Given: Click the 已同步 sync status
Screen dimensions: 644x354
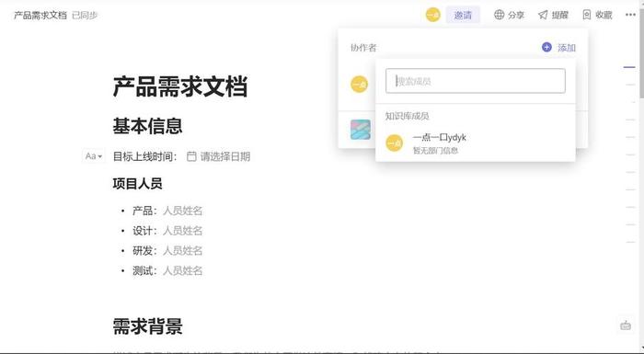Looking at the screenshot, I should tap(85, 16).
